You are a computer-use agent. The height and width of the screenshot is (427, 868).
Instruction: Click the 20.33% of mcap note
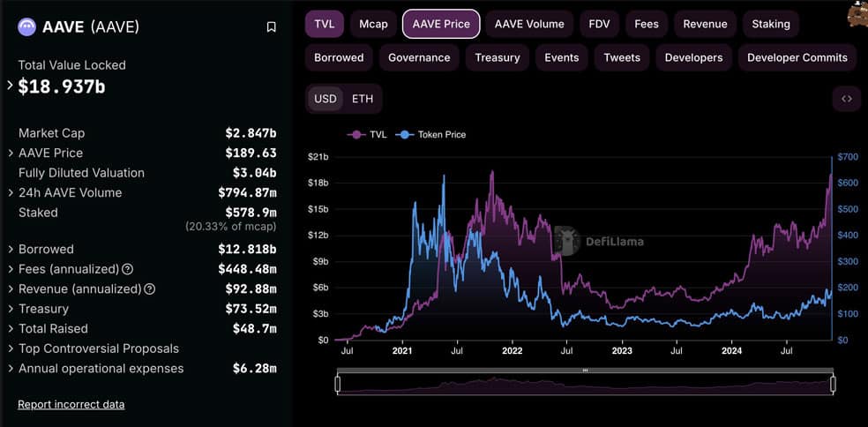pos(231,227)
